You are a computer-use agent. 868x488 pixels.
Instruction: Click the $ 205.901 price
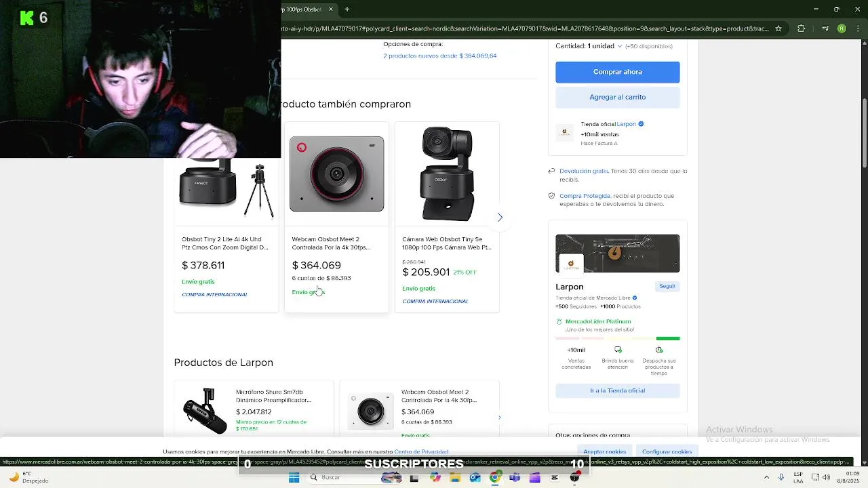pos(426,272)
